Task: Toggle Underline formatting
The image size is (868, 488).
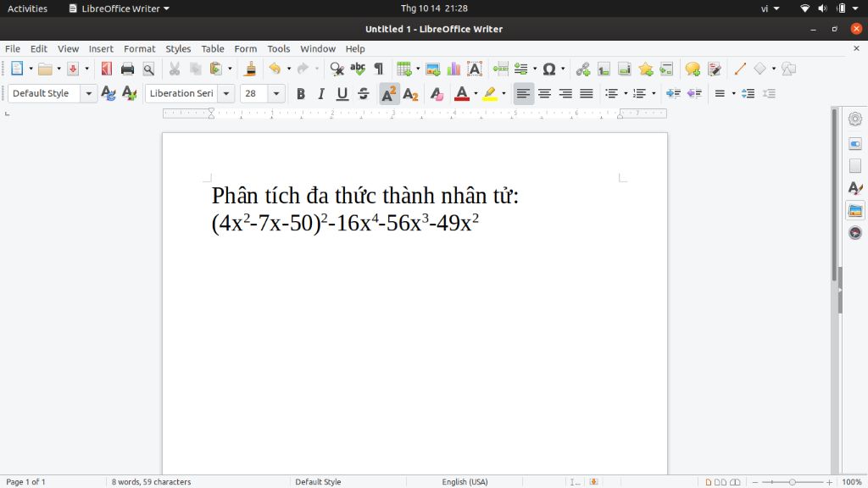Action: (342, 93)
